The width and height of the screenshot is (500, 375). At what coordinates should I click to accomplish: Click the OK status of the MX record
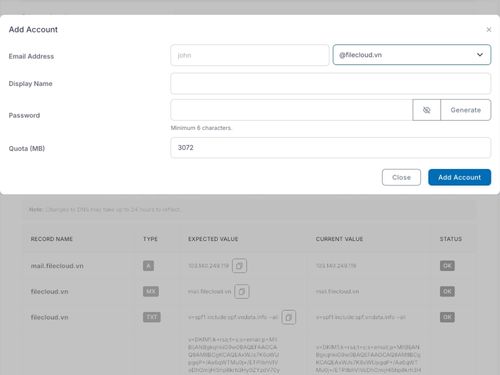[447, 292]
